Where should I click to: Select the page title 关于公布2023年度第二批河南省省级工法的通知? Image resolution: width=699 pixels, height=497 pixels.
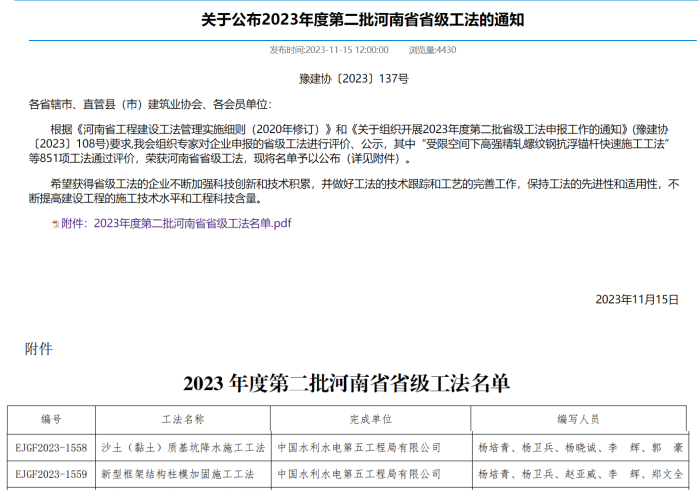point(362,20)
